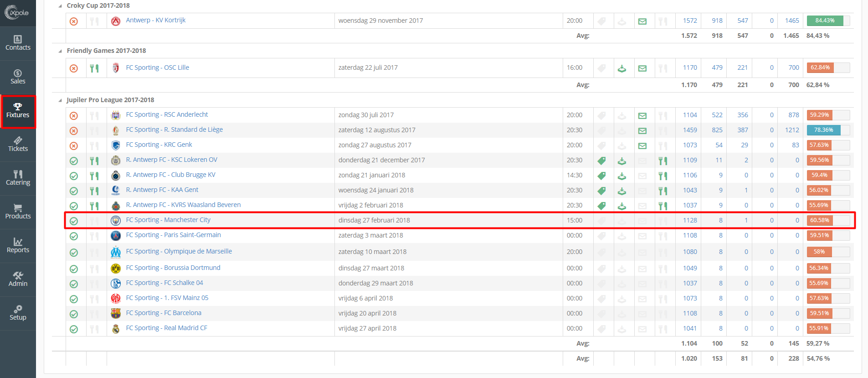This screenshot has width=868, height=378.
Task: Click the Olympique de Marseille club crest
Action: 116,252
